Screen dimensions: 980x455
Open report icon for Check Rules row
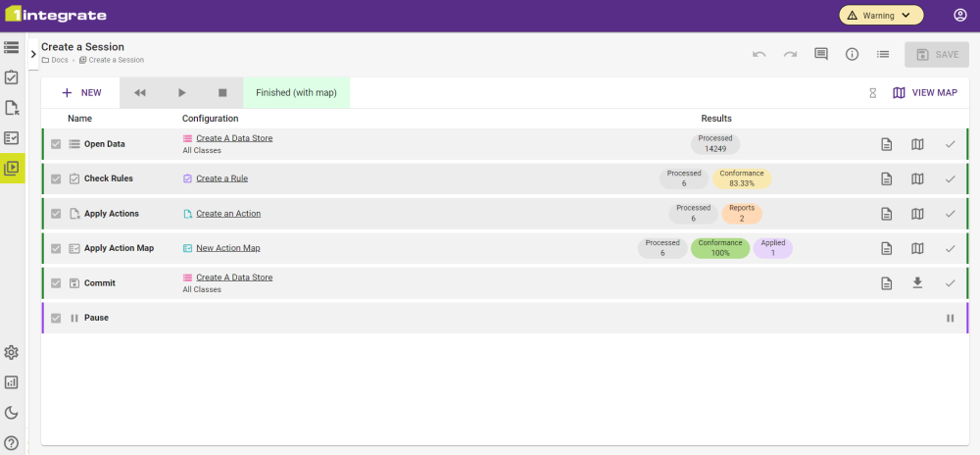(886, 178)
